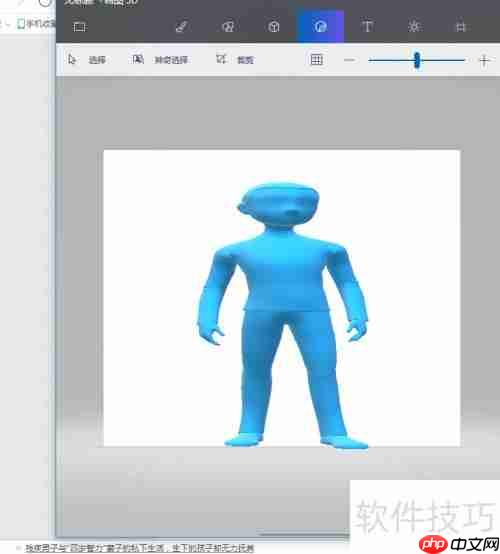
Task: Zoom in with the plus button
Action: (484, 60)
